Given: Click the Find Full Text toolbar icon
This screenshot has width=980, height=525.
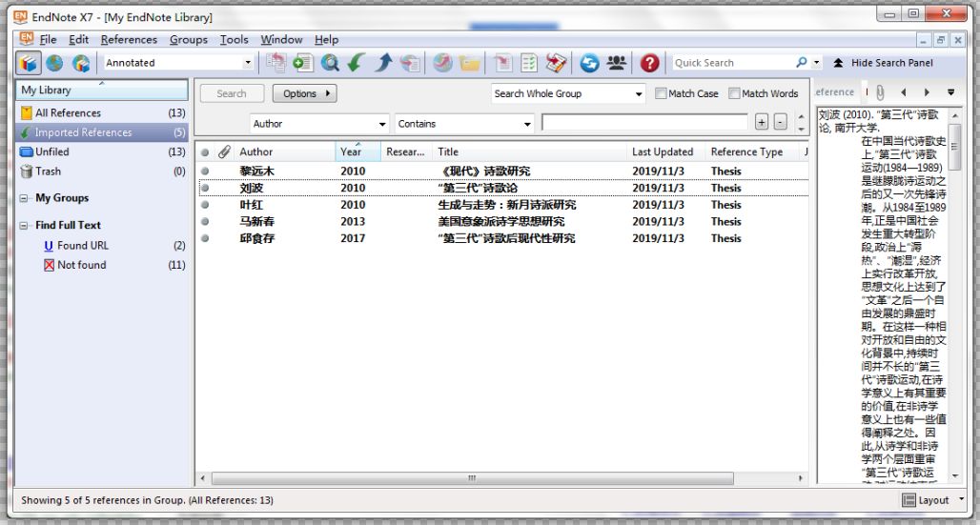Looking at the screenshot, I should pyautogui.click(x=410, y=63).
